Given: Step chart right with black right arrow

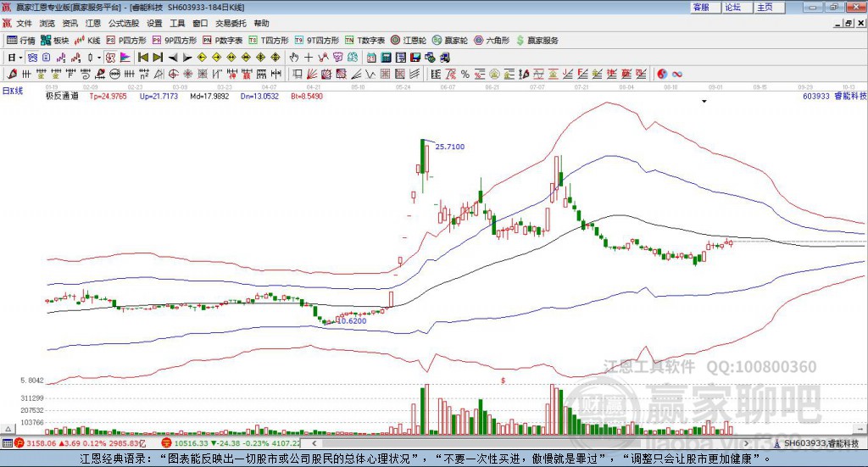Looking at the screenshot, I should point(187,58).
